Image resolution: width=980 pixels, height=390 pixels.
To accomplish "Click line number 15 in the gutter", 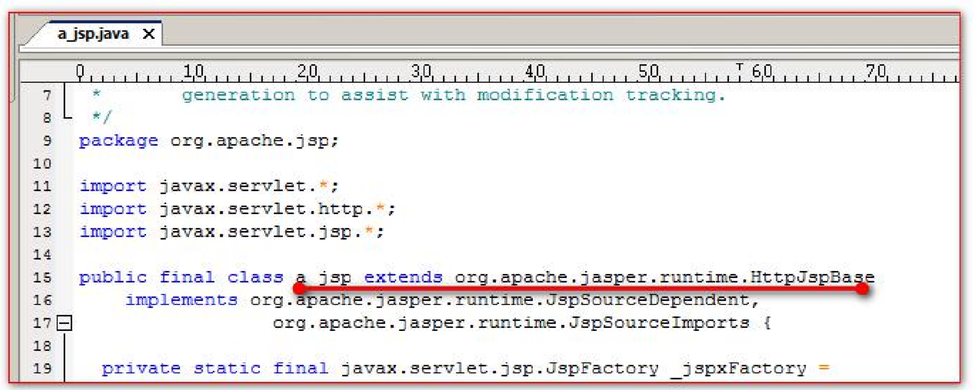I will pyautogui.click(x=42, y=277).
